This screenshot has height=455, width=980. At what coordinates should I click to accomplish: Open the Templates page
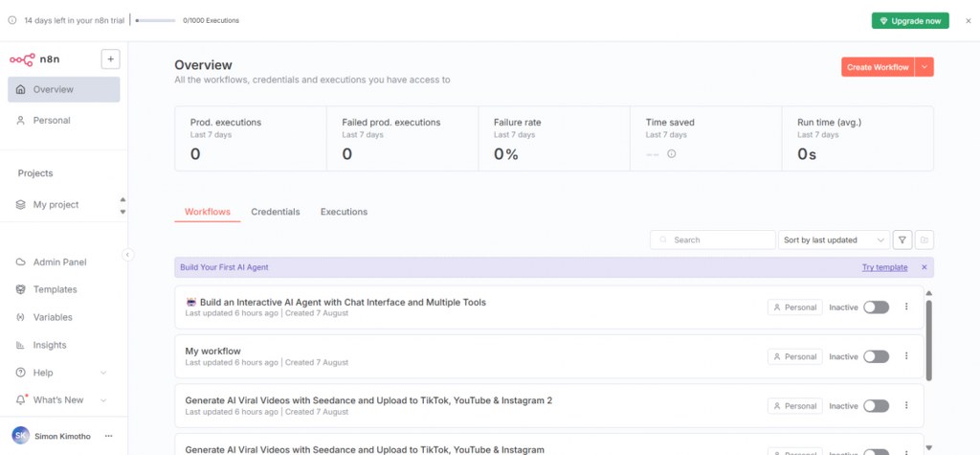pos(64,290)
